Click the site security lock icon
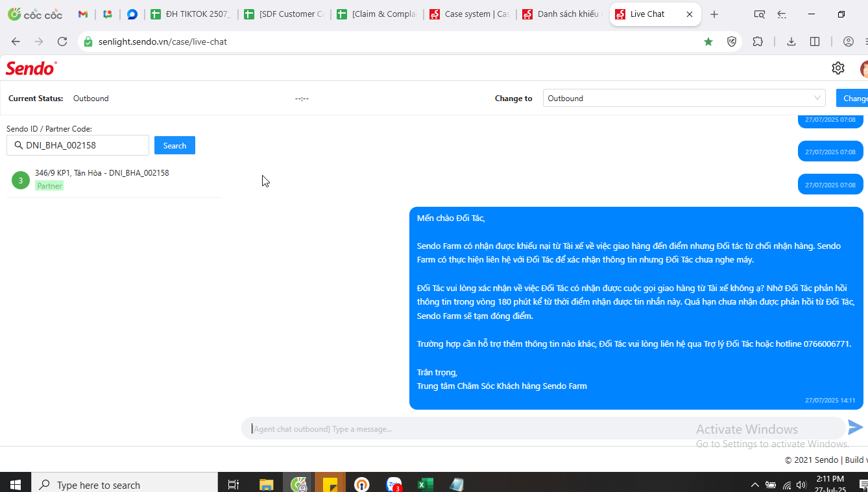Viewport: 868px width, 492px height. (88, 41)
